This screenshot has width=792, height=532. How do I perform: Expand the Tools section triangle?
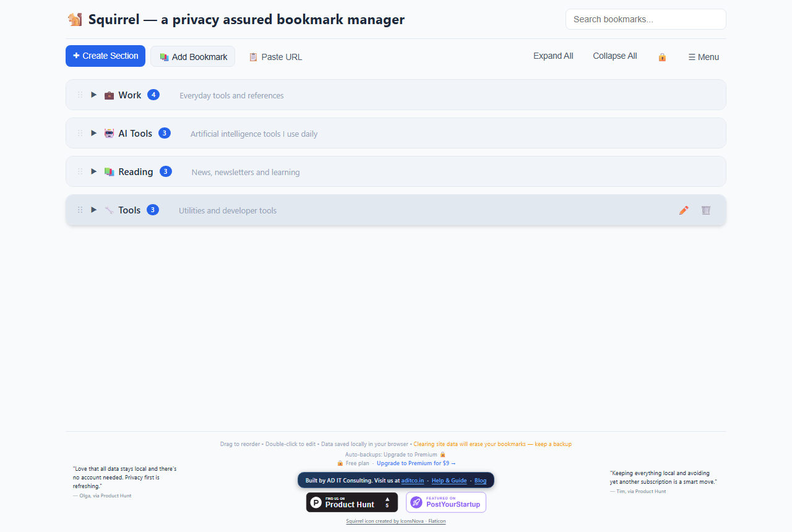94,210
